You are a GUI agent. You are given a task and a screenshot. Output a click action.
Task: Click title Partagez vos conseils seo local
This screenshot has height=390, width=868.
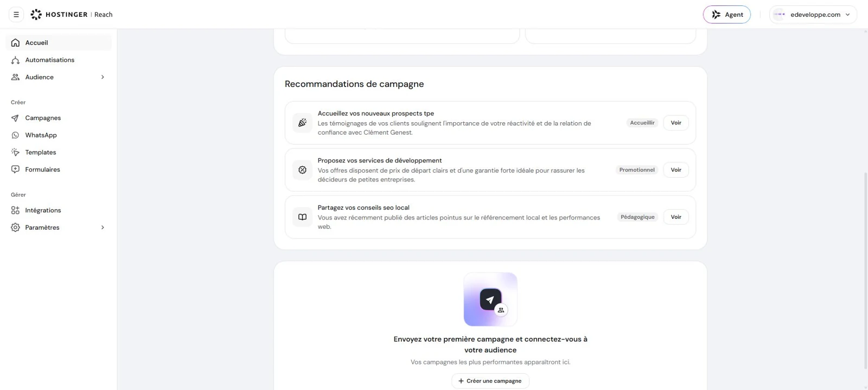(x=363, y=207)
